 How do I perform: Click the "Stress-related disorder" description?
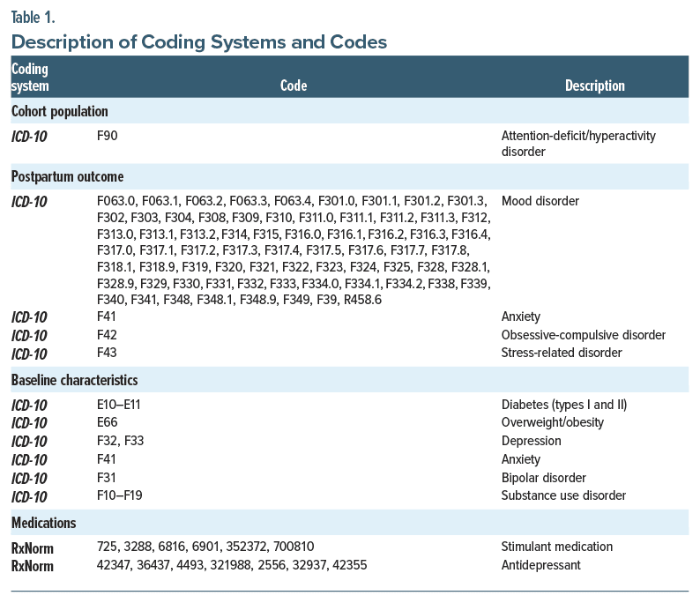coord(562,353)
